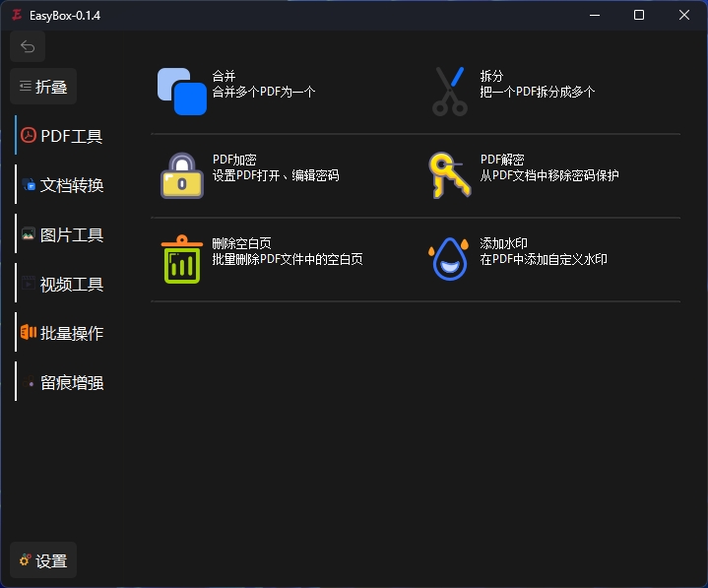708x588 pixels.
Task: Select text 在PDF中添加自定义水印
Action: coord(544,259)
